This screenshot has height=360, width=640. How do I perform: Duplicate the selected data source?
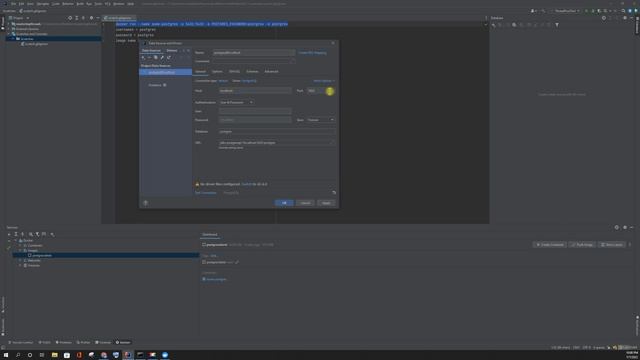[x=156, y=58]
